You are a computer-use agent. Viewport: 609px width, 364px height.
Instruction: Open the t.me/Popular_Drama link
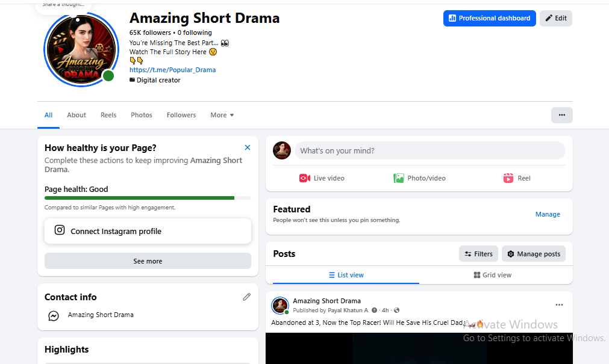click(172, 70)
